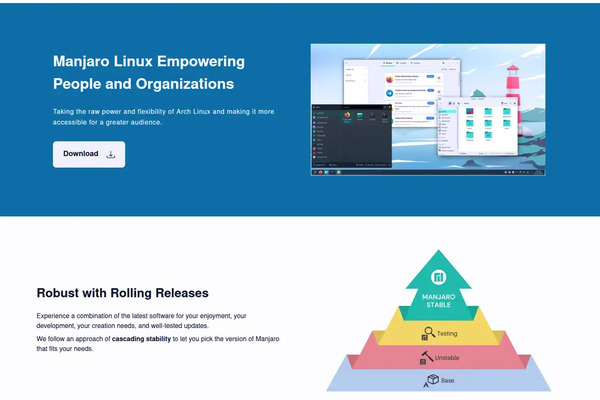Click the 'Robust with Rolling Releases' heading

pos(122,293)
